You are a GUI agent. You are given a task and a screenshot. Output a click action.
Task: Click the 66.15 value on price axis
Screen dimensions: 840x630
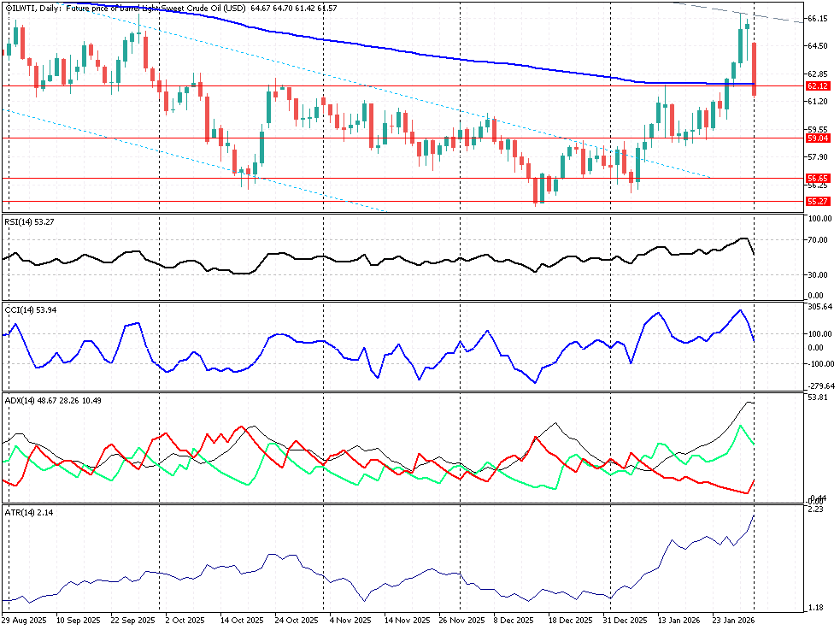[817, 19]
